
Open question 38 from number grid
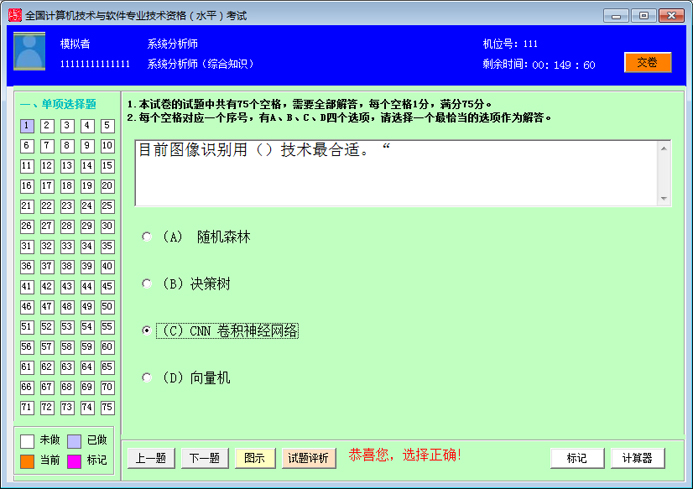point(68,266)
